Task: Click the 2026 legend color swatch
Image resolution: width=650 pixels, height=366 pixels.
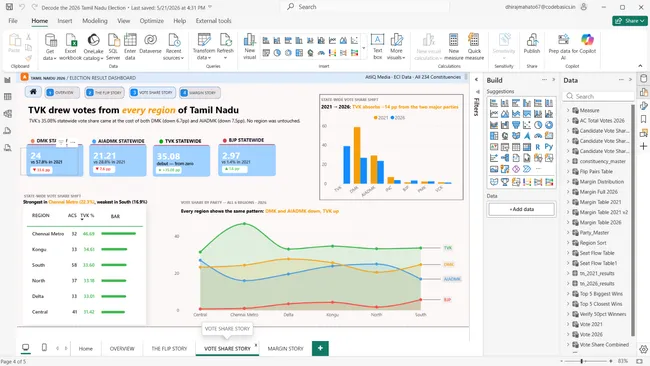Action: pos(392,118)
